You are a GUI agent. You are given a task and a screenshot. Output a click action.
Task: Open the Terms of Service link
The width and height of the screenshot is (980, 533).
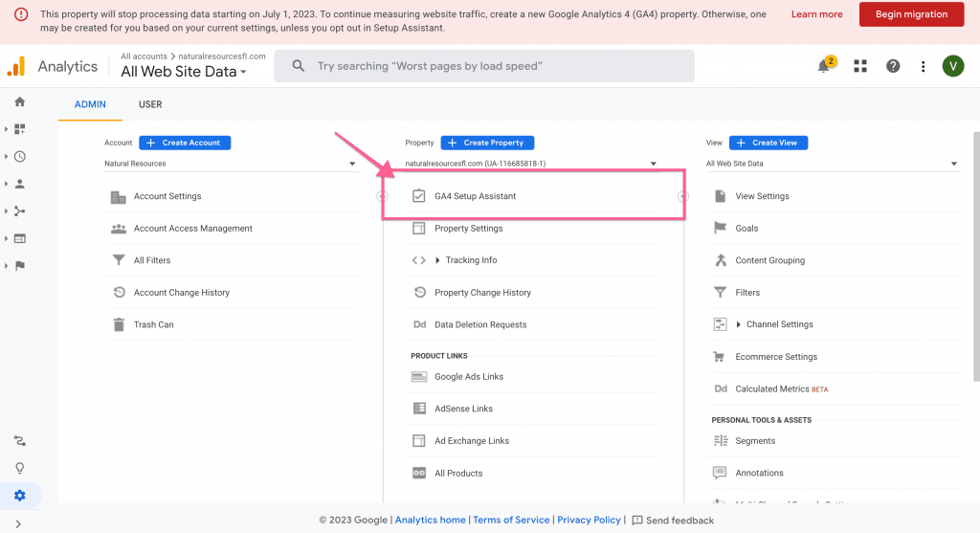tap(511, 520)
